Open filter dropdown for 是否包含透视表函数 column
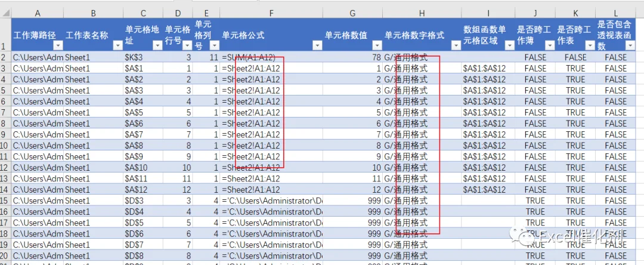 (629, 45)
